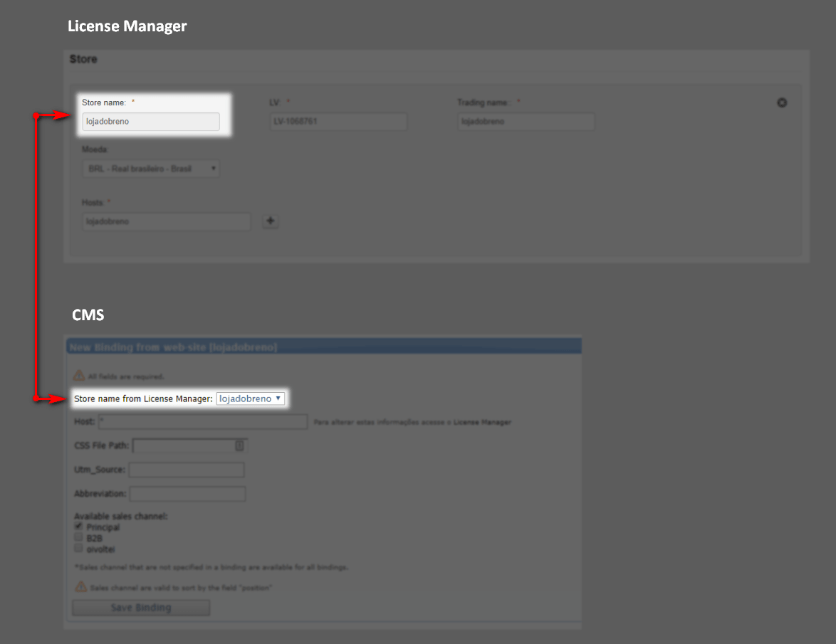The image size is (836, 644).
Task: Click the CSS File Path text field
Action: [184, 446]
